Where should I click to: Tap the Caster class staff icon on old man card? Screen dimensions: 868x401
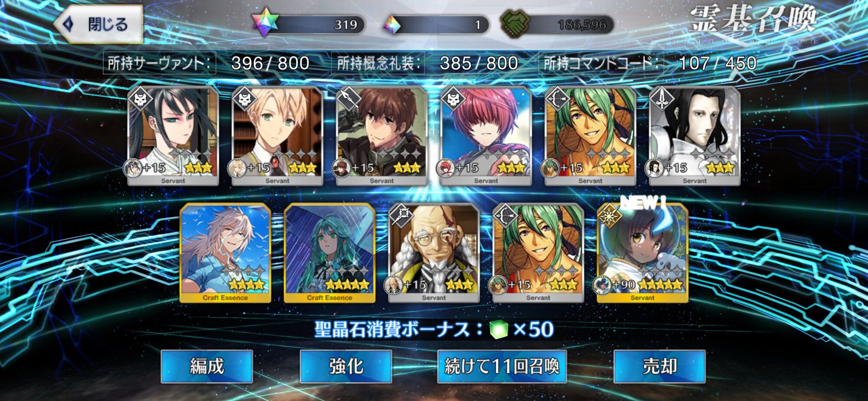401,215
